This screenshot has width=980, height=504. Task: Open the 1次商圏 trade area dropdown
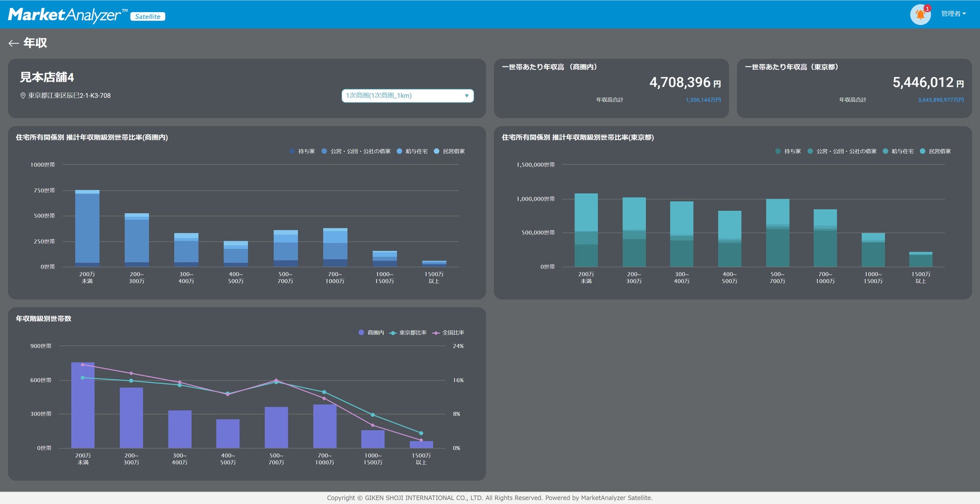tap(408, 96)
